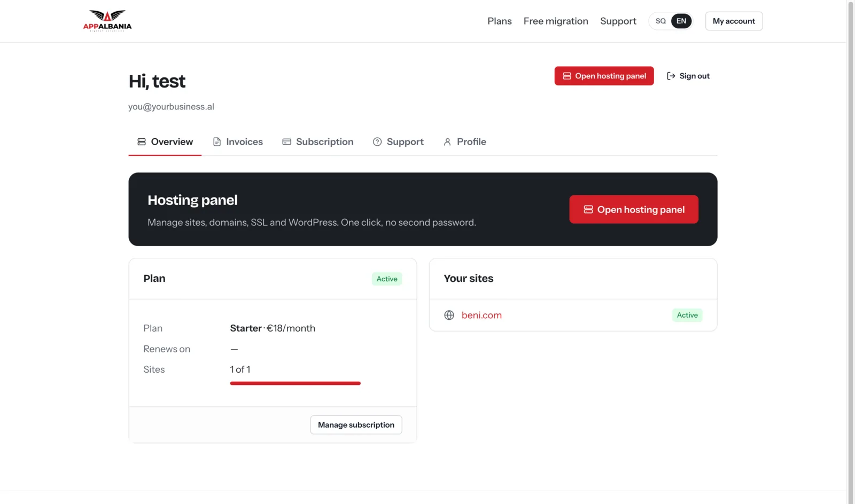
Task: Open the Invoices tab
Action: coord(238,141)
